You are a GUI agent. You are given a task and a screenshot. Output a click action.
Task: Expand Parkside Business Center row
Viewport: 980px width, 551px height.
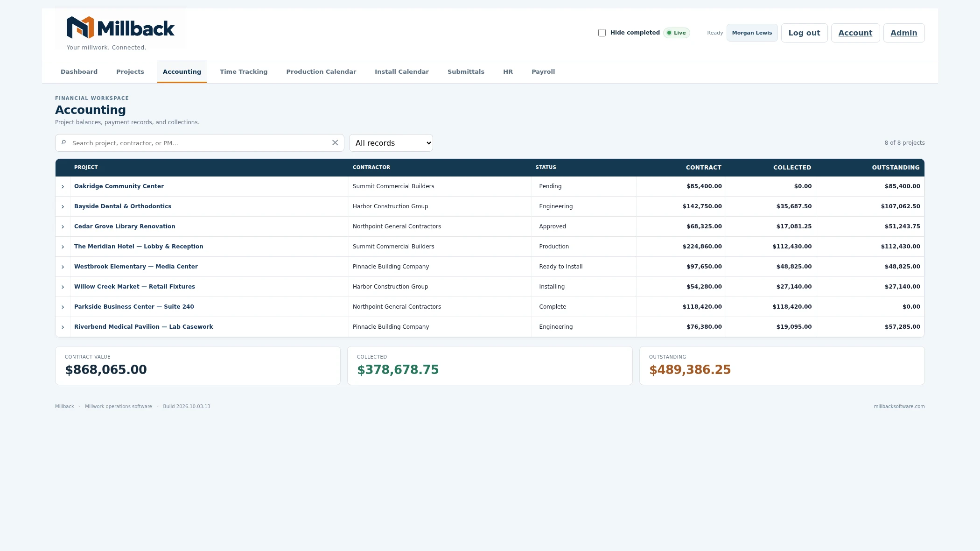pos(63,307)
